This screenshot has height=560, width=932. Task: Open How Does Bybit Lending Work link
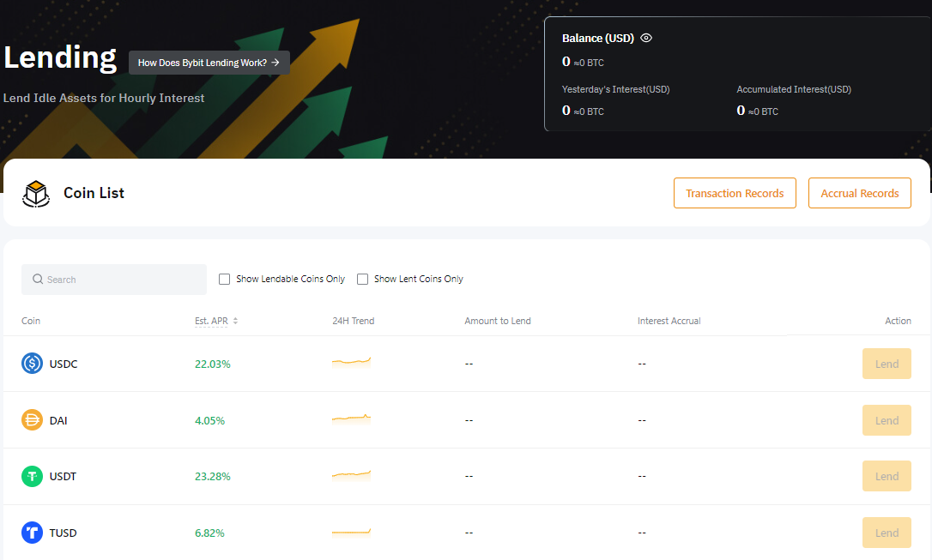(209, 63)
